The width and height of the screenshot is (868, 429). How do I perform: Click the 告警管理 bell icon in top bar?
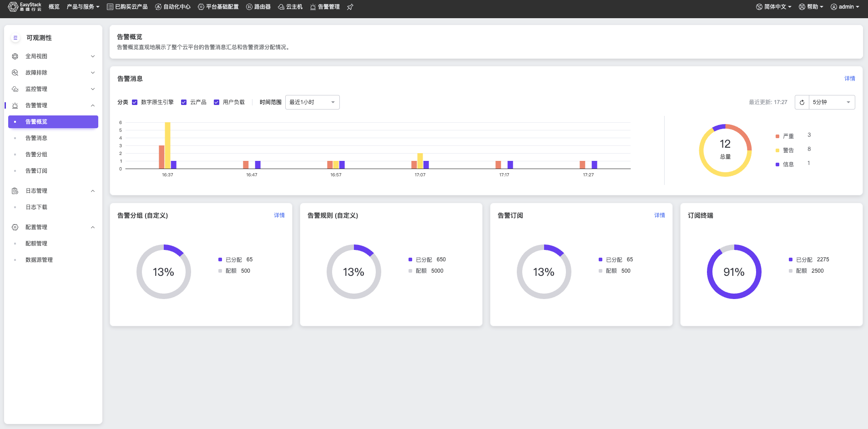point(313,7)
